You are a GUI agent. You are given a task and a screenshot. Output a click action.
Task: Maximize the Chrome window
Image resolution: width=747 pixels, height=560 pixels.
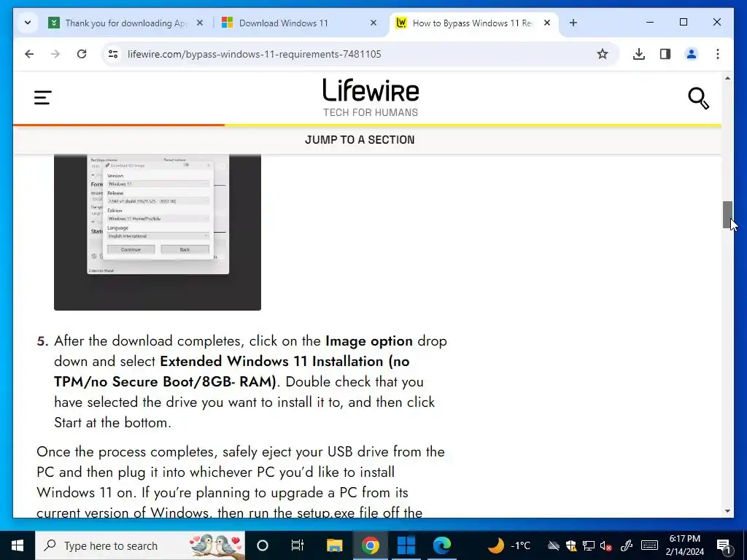(683, 22)
